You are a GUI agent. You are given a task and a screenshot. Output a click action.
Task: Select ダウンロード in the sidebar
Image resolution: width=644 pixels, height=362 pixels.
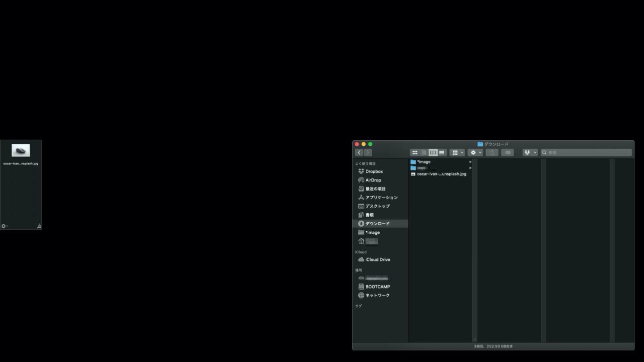click(380, 224)
